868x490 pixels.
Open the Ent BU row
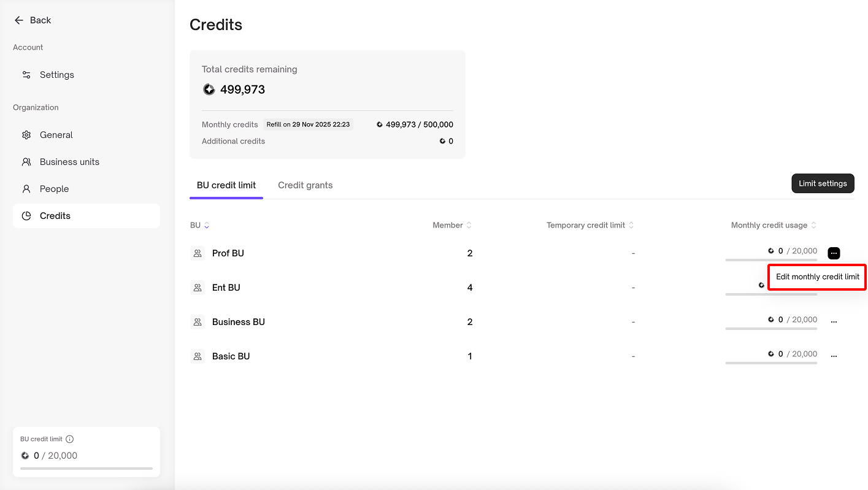click(226, 288)
